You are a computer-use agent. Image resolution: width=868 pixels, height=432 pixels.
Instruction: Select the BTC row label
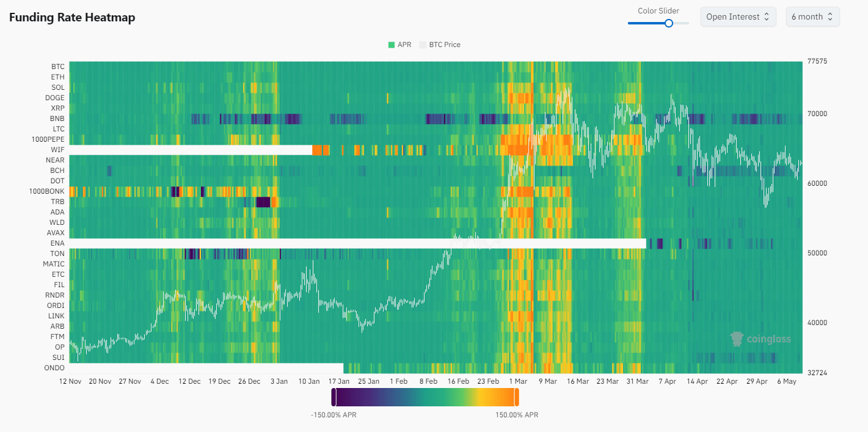coord(57,67)
